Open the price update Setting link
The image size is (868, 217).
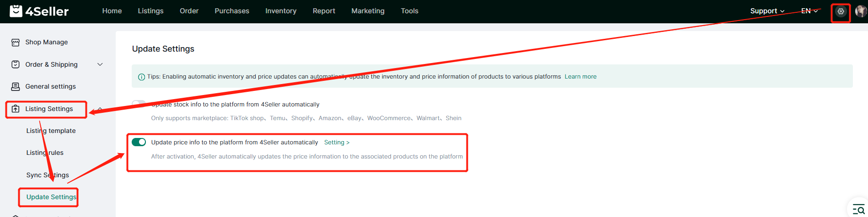point(337,143)
